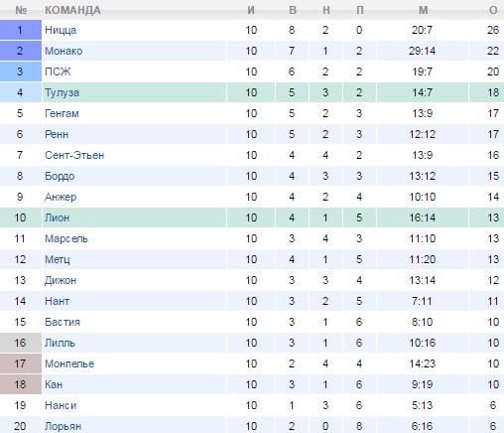The height and width of the screenshot is (433, 504).
Task: Select the Бордо team link
Action: (60, 176)
